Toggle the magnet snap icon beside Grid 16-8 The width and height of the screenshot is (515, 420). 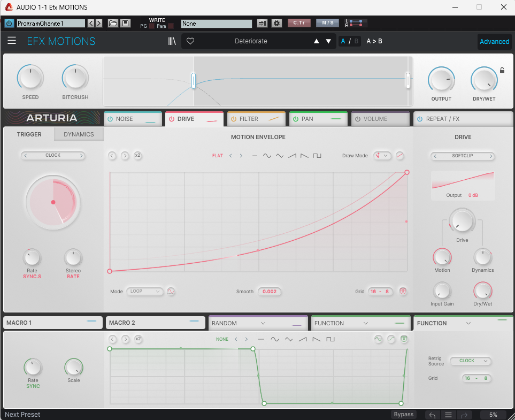403,291
